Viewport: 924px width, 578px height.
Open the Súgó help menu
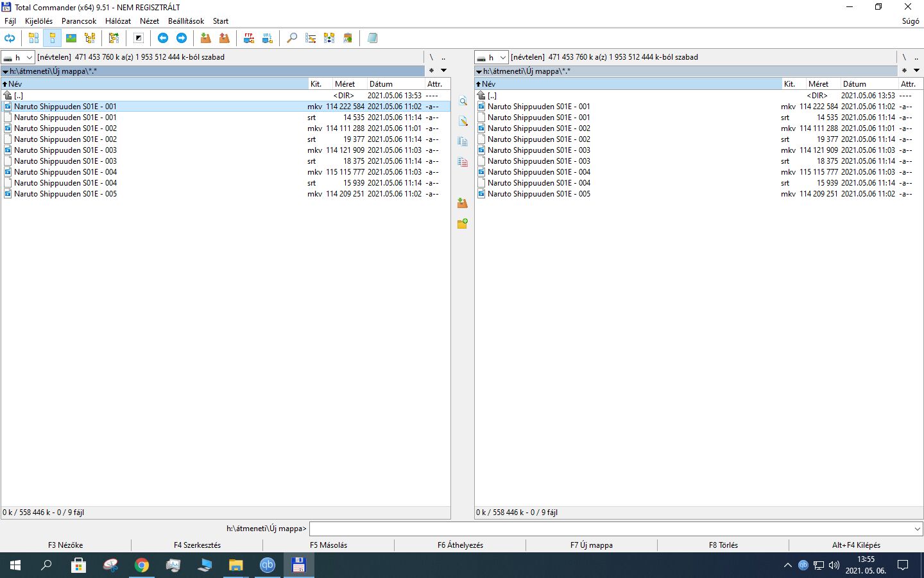(911, 21)
